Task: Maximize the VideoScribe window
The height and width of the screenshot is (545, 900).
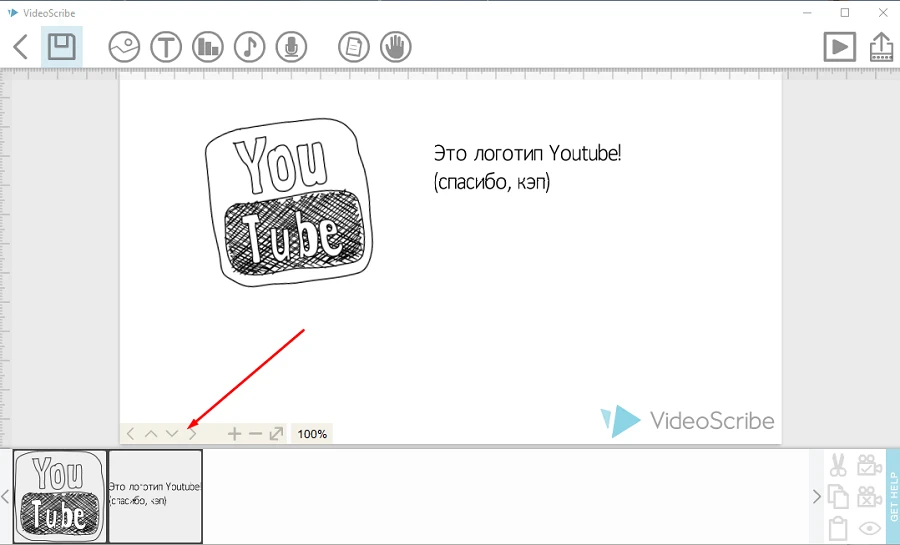Action: 845,13
